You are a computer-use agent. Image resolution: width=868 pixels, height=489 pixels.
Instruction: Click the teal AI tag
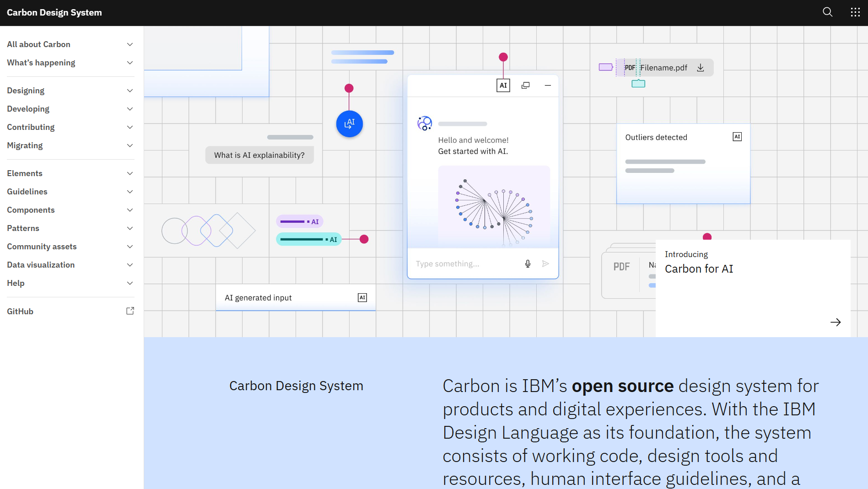pos(309,239)
